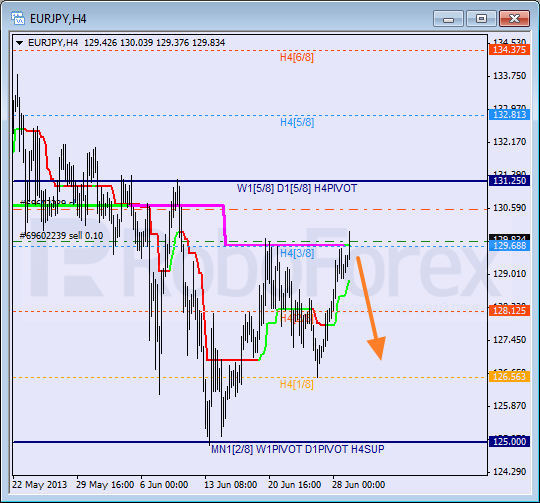Click the 133.750 price scale value
The height and width of the screenshot is (503, 540).
click(509, 76)
